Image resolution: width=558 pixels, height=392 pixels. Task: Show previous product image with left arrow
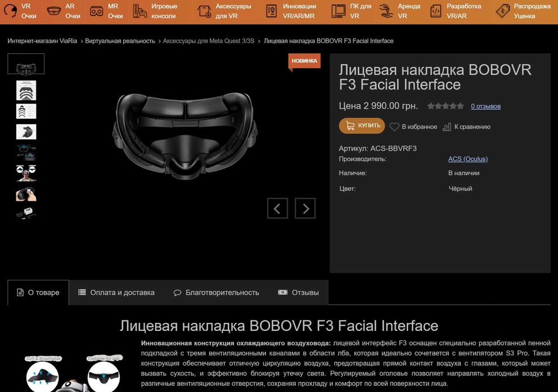point(277,208)
